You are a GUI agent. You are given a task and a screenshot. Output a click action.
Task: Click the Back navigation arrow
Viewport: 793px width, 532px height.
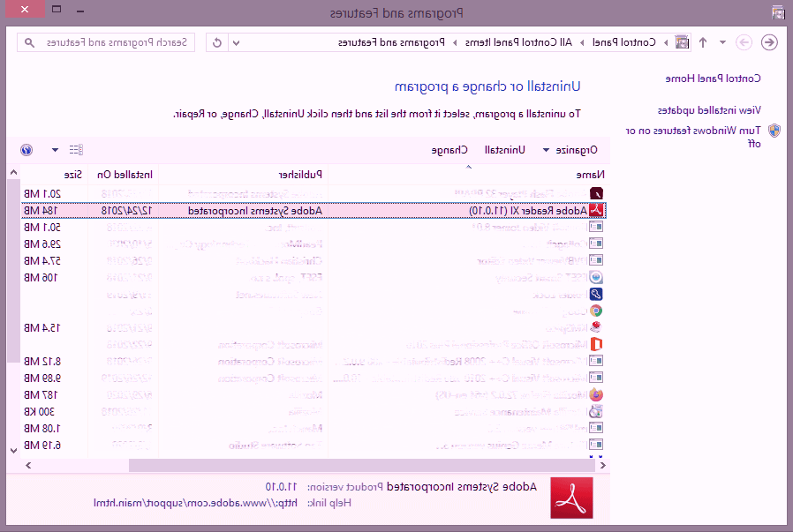click(x=769, y=42)
